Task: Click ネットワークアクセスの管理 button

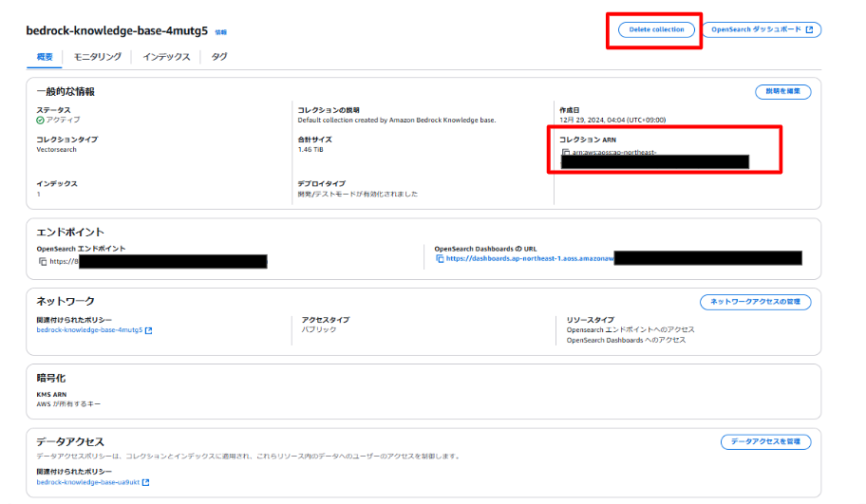Action: [x=755, y=302]
